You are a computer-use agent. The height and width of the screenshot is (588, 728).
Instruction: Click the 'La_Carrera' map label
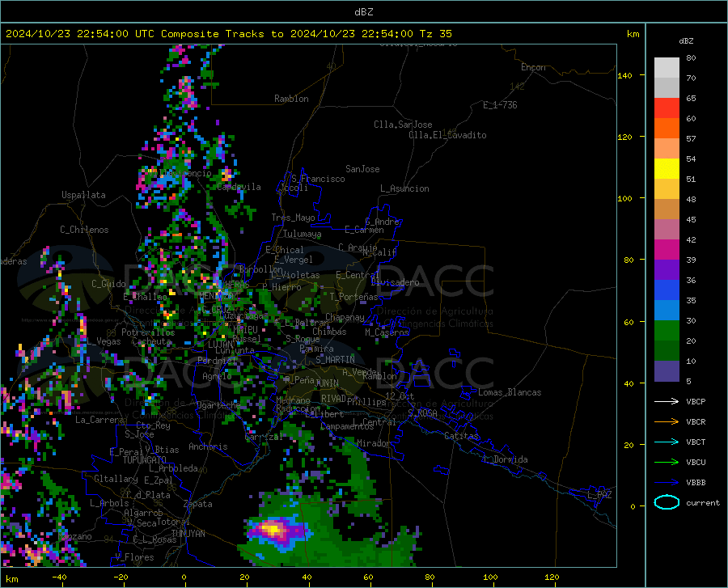99,420
